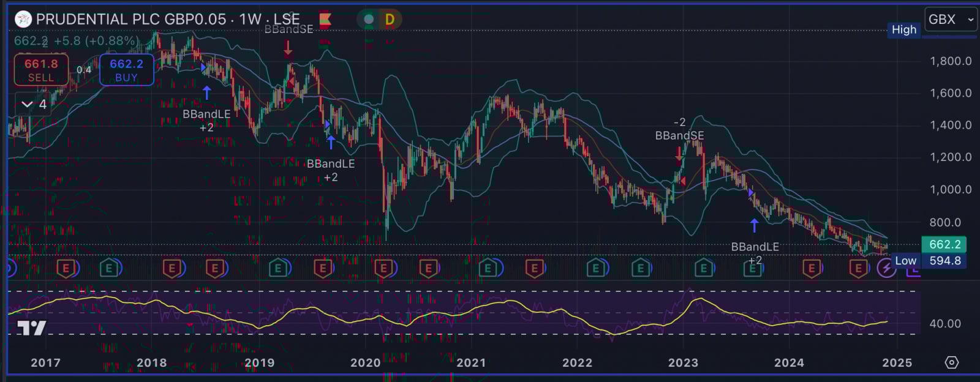The height and width of the screenshot is (382, 980).
Task: Click the 1,200.0 price axis label
Action: click(x=951, y=157)
